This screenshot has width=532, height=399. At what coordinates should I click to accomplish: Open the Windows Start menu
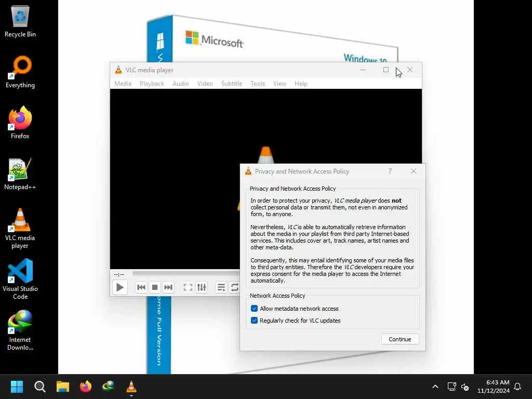[17, 387]
